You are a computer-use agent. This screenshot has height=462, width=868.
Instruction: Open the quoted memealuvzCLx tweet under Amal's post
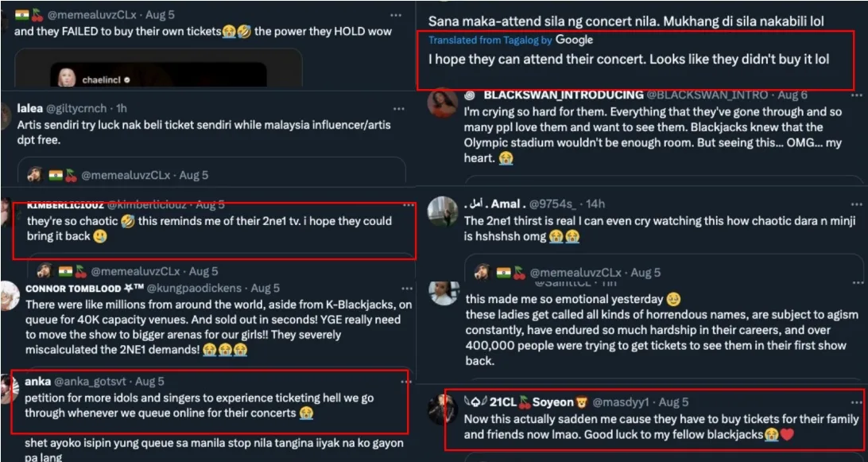pyautogui.click(x=664, y=270)
